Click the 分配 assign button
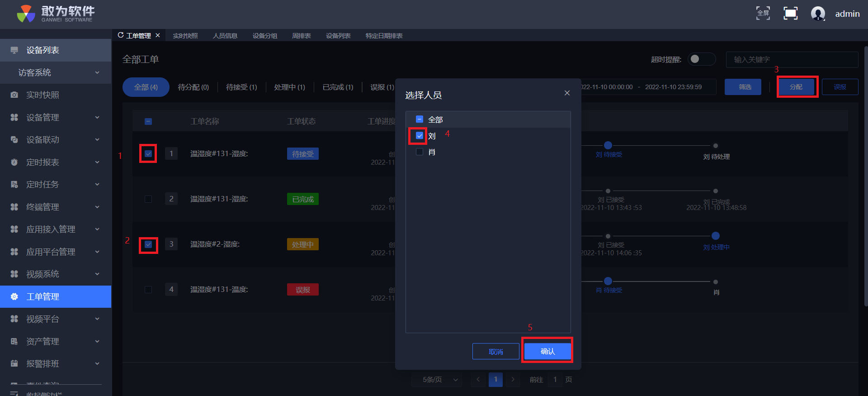Screen dimensions: 868x396 (796, 87)
